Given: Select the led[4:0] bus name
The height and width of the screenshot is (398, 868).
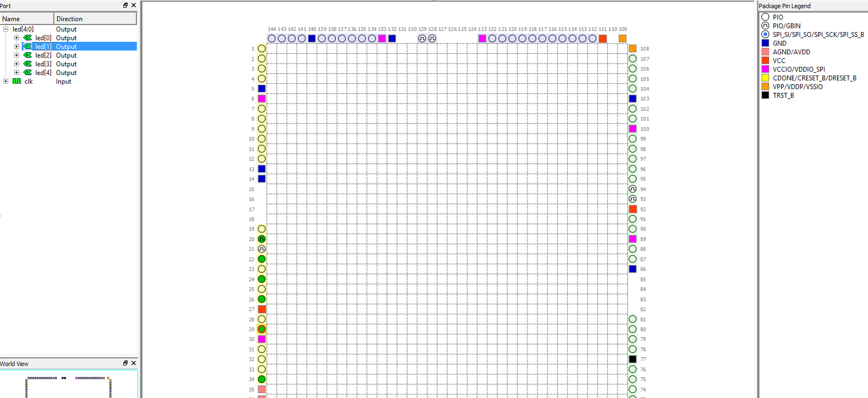Looking at the screenshot, I should click(x=23, y=29).
